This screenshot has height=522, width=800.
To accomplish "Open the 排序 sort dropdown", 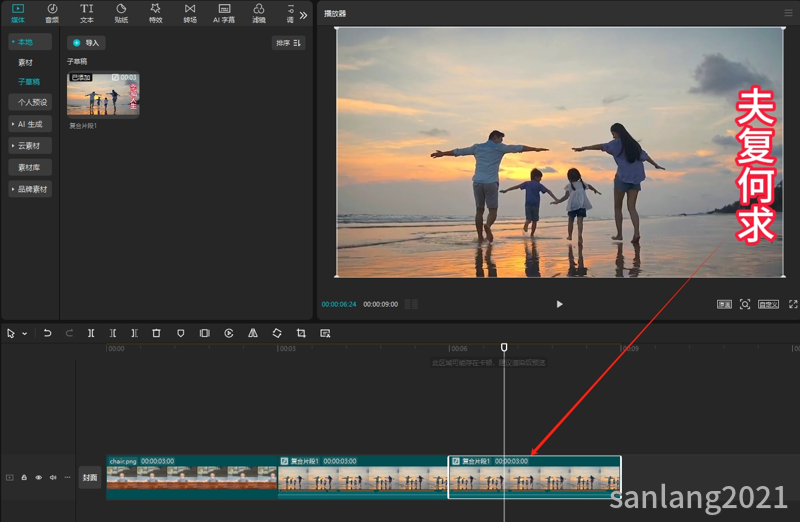I will pyautogui.click(x=288, y=43).
